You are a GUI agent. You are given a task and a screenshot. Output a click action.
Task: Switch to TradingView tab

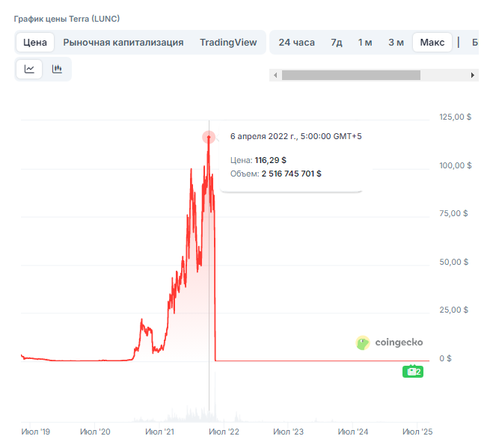pyautogui.click(x=228, y=43)
